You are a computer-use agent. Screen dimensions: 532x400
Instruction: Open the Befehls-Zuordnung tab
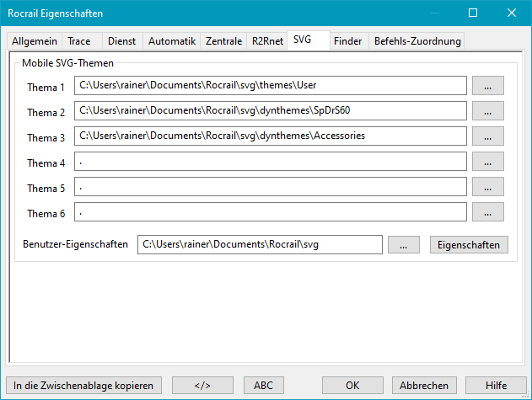point(417,41)
